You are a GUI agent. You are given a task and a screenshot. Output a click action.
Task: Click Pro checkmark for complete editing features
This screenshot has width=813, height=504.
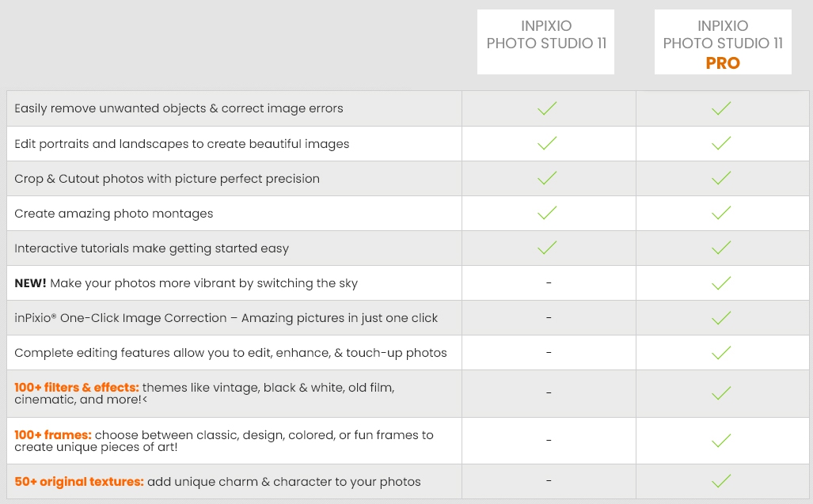click(x=721, y=353)
